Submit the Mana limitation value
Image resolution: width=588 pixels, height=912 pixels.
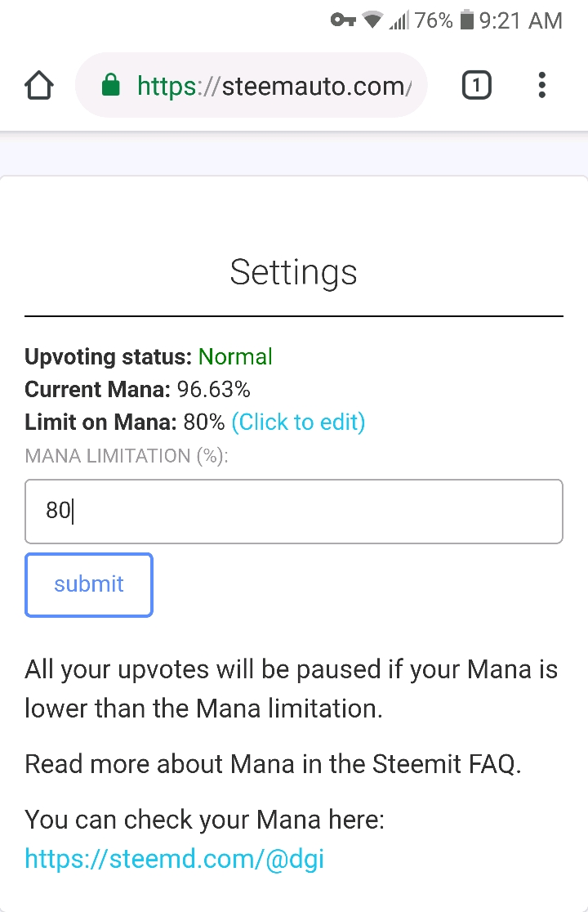pyautogui.click(x=89, y=584)
